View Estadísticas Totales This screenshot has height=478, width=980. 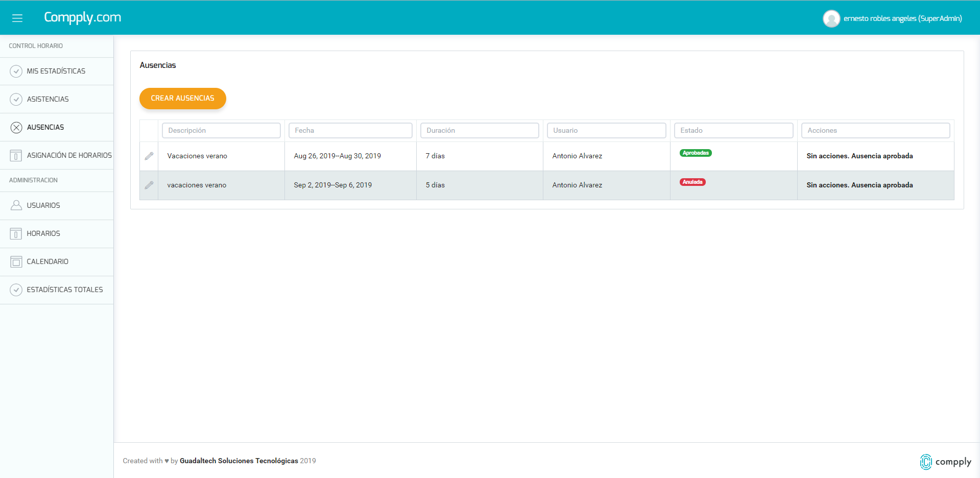pos(57,290)
